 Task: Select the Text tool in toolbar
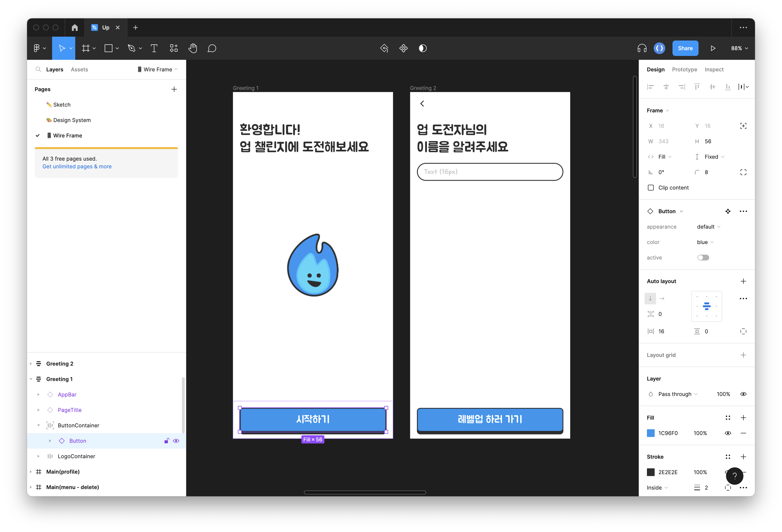pyautogui.click(x=154, y=48)
